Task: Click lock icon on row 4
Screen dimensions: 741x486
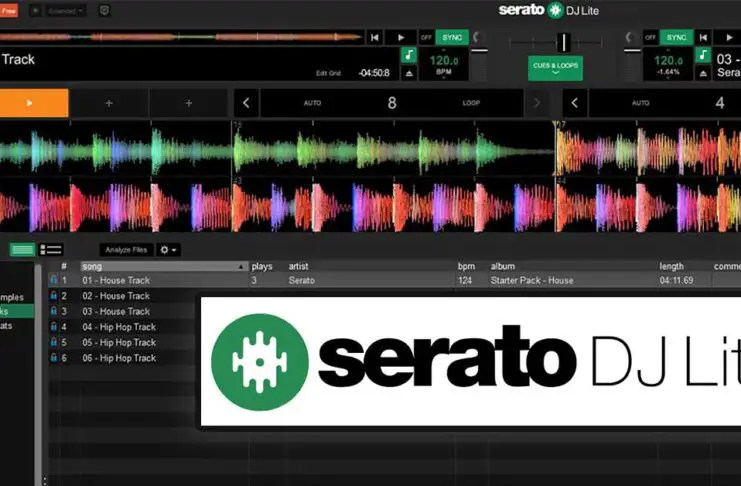Action: (x=53, y=327)
